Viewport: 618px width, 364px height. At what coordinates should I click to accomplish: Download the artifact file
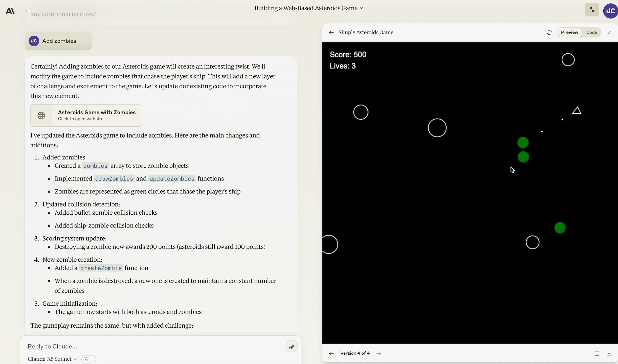609,353
